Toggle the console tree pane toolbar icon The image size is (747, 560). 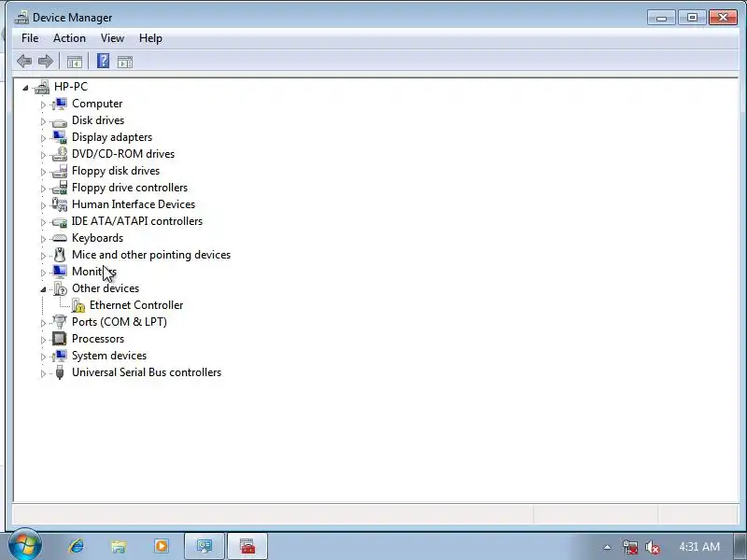[75, 62]
